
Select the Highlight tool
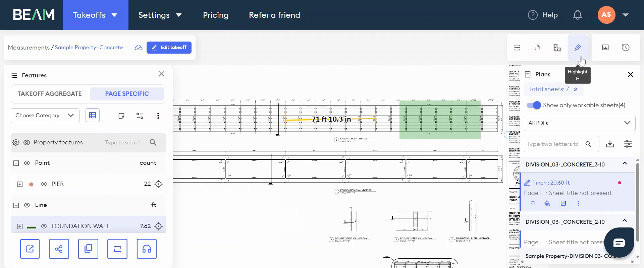click(x=578, y=48)
